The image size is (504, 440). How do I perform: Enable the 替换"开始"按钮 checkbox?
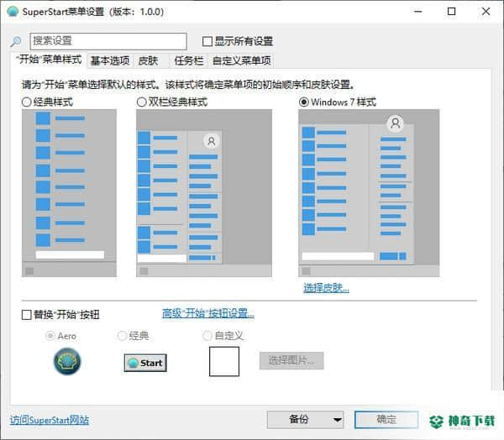coord(26,315)
